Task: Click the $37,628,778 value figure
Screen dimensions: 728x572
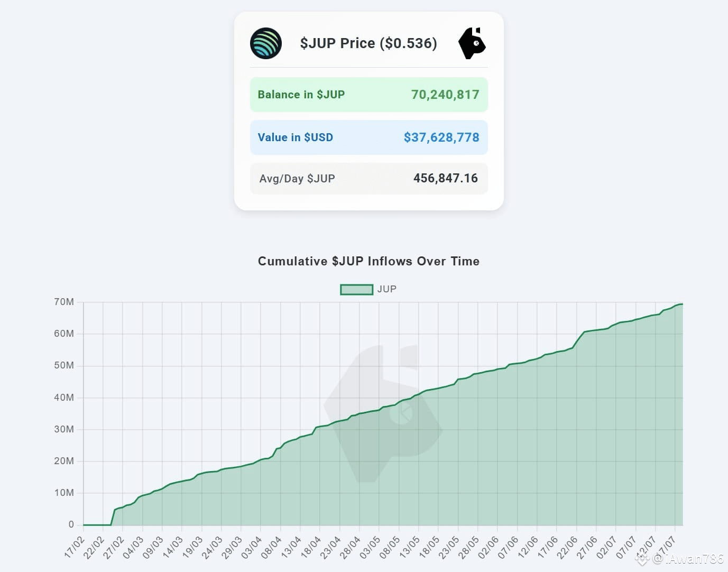Action: click(x=441, y=137)
